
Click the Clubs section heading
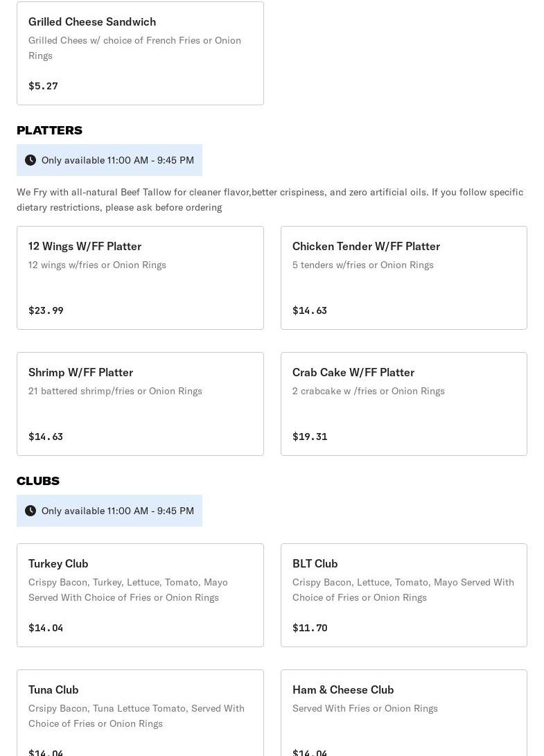click(x=38, y=481)
